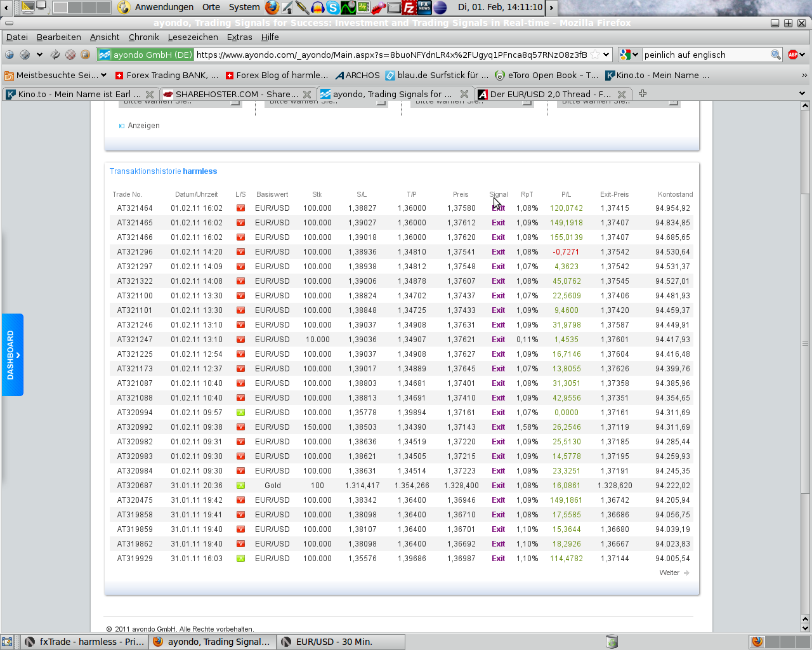Click the ayondo GmbH (DE) site identity button

click(146, 55)
